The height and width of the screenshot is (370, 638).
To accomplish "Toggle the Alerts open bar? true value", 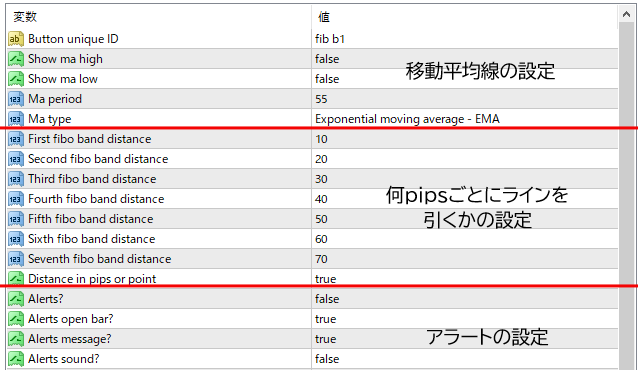I will click(465, 319).
